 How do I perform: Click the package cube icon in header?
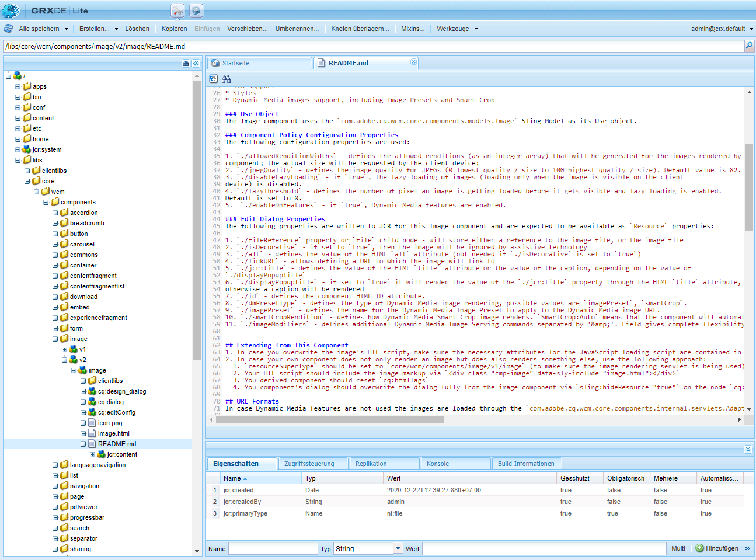pos(196,11)
